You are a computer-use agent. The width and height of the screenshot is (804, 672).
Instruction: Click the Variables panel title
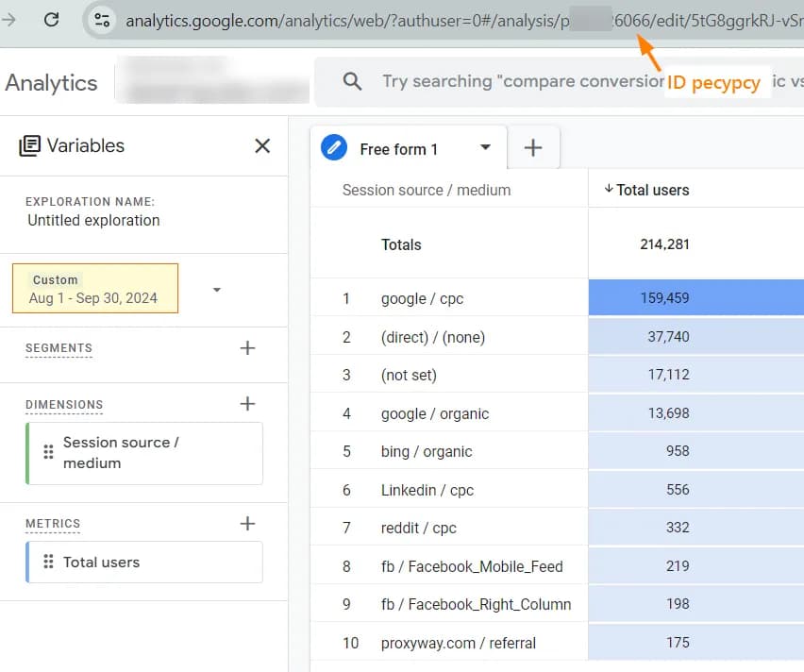tap(86, 145)
